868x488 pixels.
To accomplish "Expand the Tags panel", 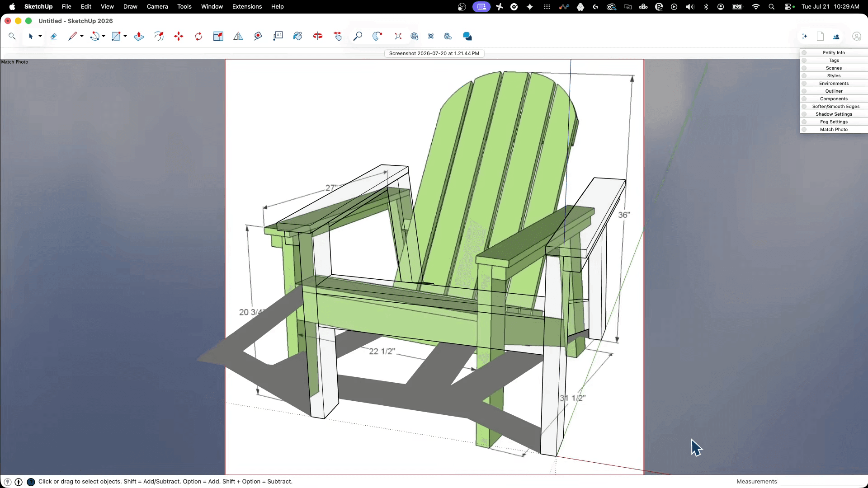I will [x=834, y=61].
